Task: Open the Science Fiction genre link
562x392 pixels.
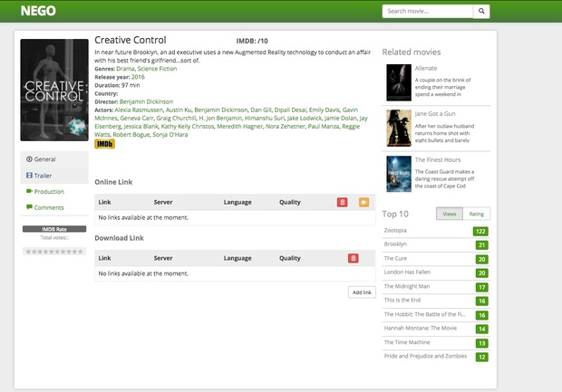Action: [157, 69]
